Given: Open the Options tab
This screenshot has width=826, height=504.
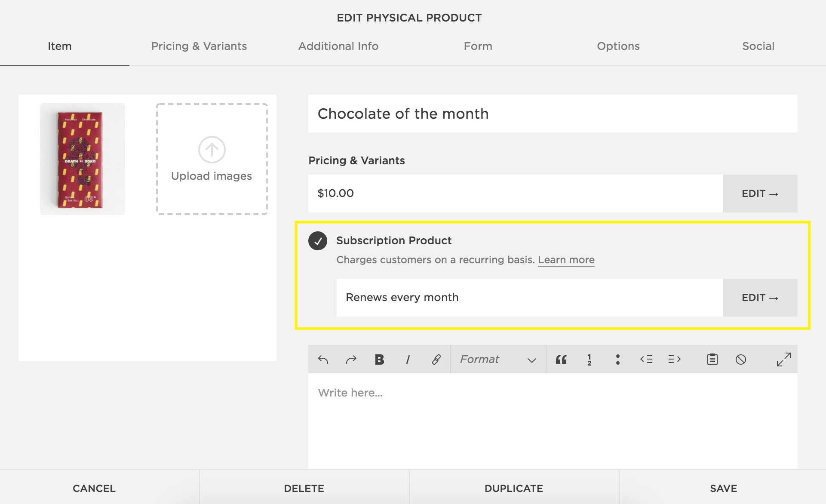Looking at the screenshot, I should coord(618,46).
